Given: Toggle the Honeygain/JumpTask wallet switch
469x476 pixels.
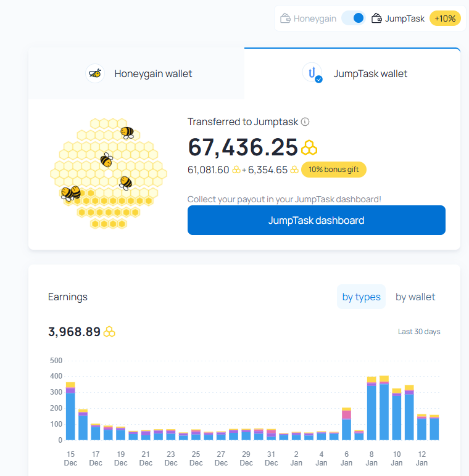Looking at the screenshot, I should [353, 18].
